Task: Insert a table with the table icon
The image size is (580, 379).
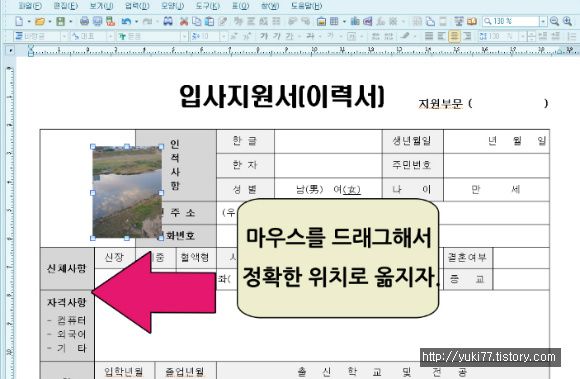Action: 334,21
